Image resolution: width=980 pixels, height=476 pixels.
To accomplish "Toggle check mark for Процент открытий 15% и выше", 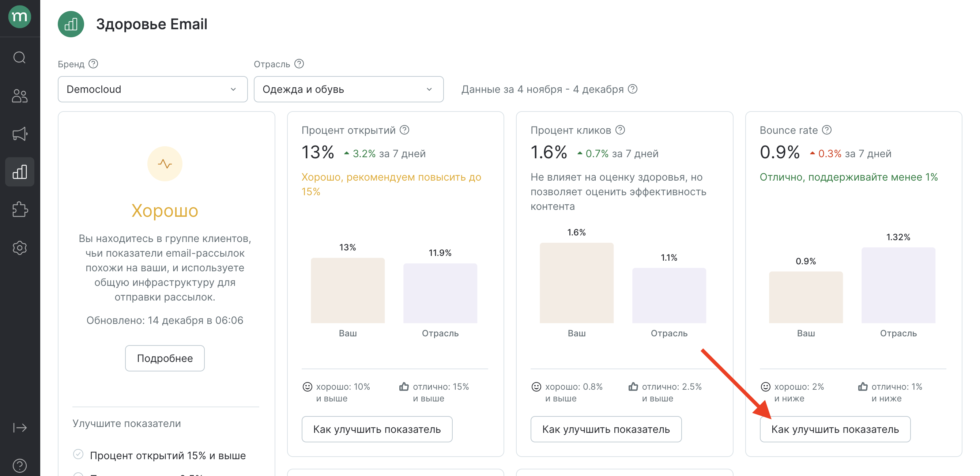I will click(x=78, y=454).
